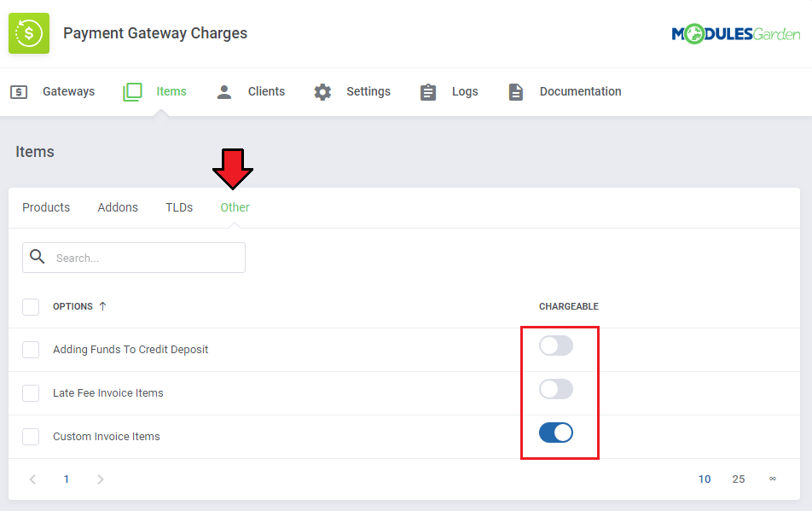The width and height of the screenshot is (812, 511).
Task: Click the magnifier icon in search box
Action: pos(38,256)
